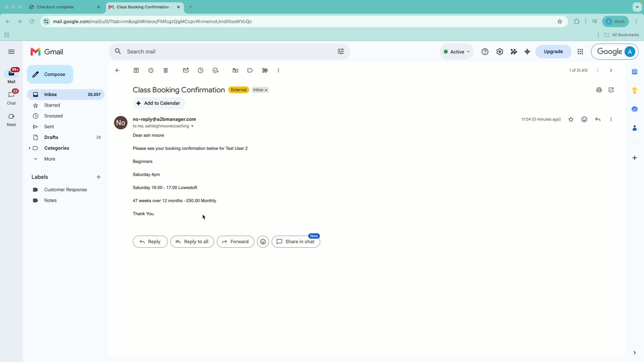Archive this email with the archive icon
Image resolution: width=644 pixels, height=362 pixels.
point(136,70)
